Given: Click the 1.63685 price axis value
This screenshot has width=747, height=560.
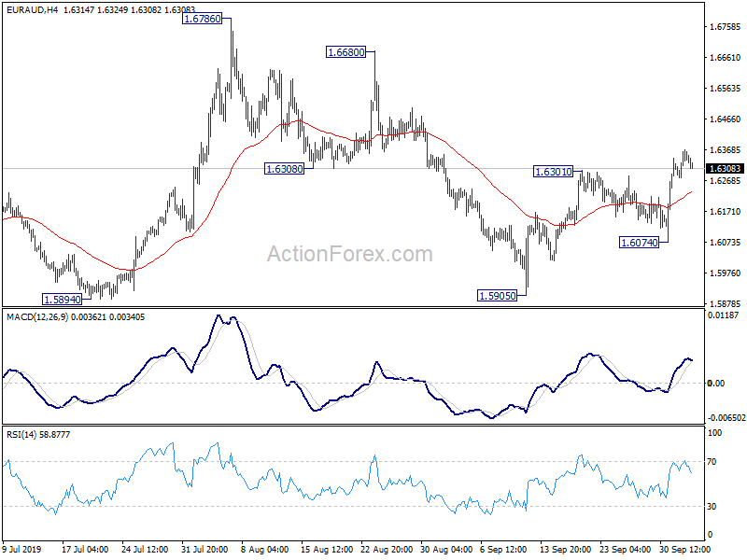Looking at the screenshot, I should (x=726, y=150).
